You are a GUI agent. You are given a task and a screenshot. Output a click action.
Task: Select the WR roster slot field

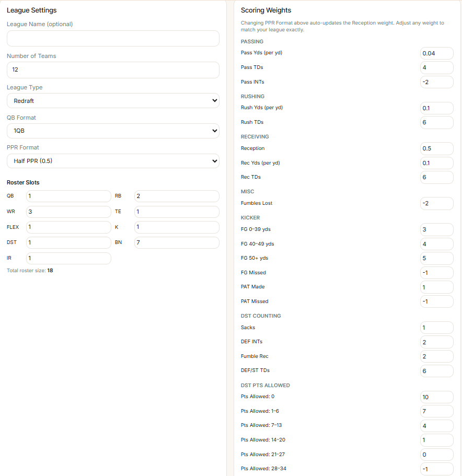pyautogui.click(x=68, y=212)
